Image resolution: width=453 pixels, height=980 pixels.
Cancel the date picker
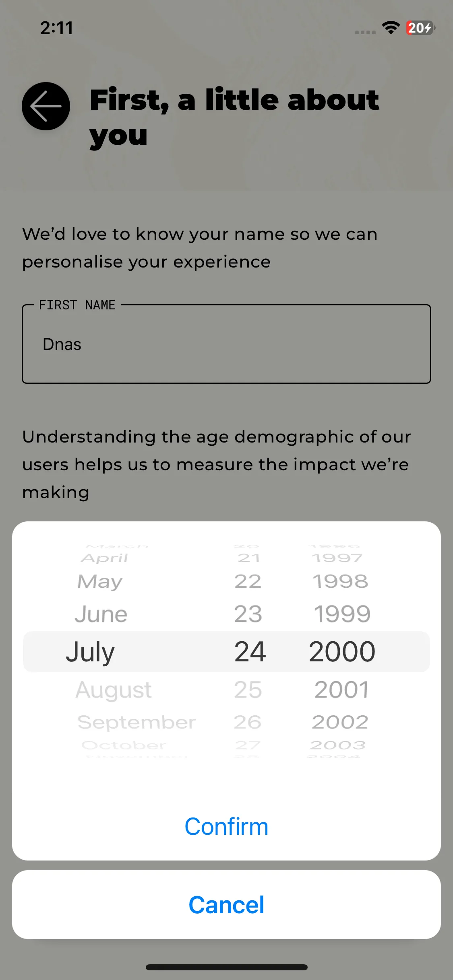[226, 905]
